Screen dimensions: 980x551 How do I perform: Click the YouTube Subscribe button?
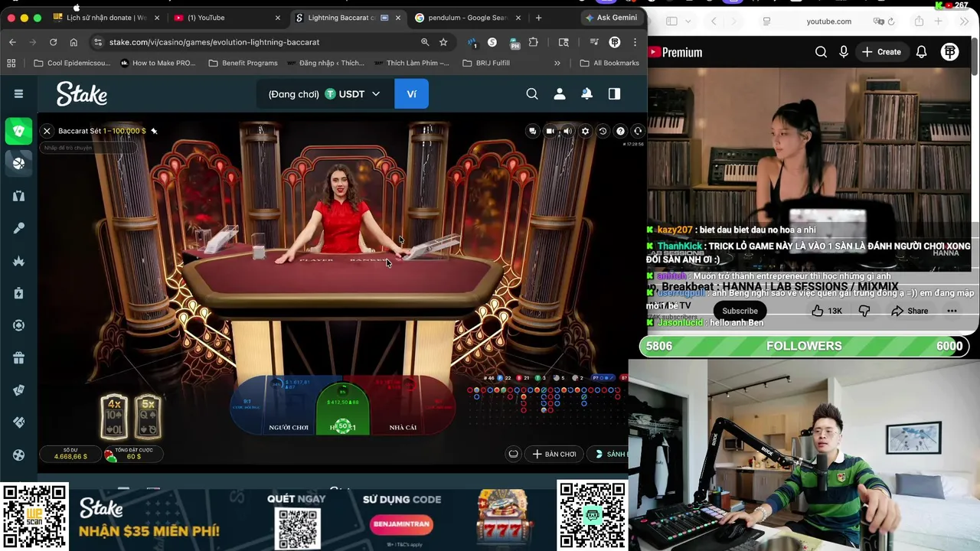740,311
